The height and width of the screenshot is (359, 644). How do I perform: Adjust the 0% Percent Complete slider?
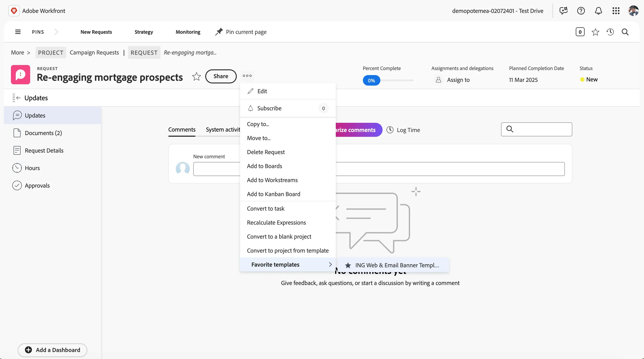tap(371, 80)
